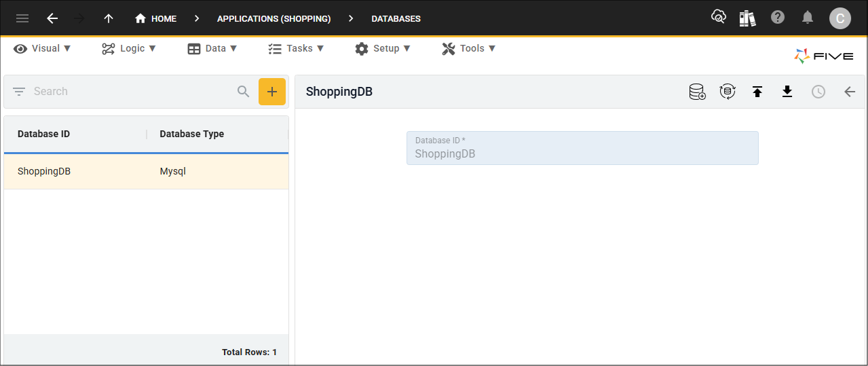Click the add database icon in ShoppingDB toolbar

[697, 92]
